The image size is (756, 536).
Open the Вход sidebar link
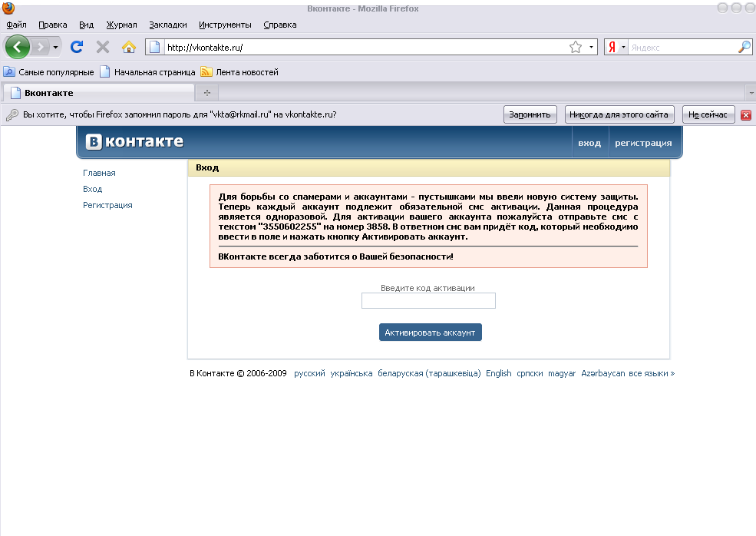coord(93,189)
